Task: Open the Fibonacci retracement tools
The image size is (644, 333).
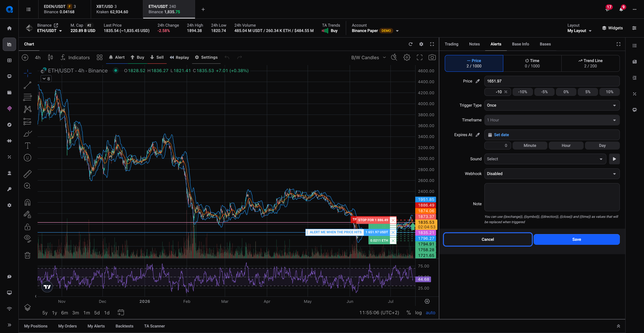Action: click(28, 97)
